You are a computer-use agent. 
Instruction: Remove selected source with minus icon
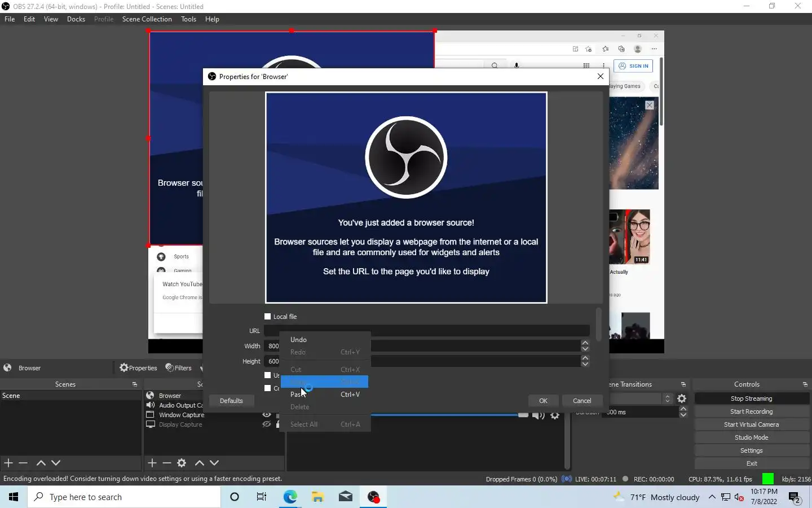tap(167, 463)
